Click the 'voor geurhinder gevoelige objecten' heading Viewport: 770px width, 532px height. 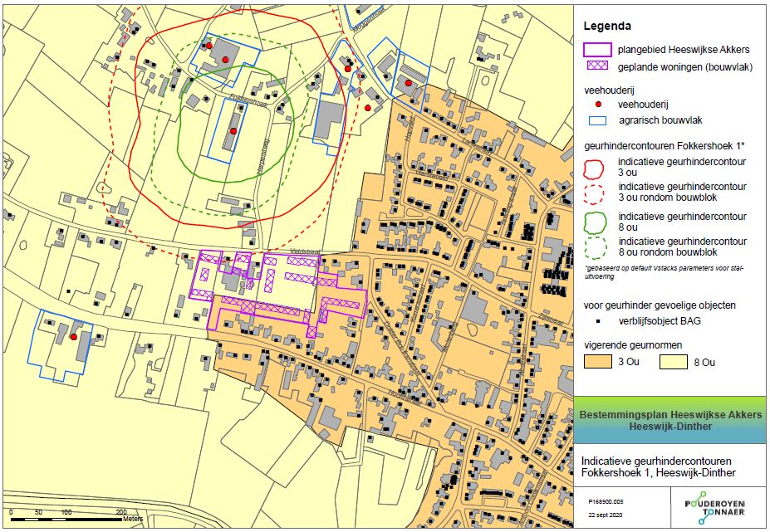[x=660, y=305]
